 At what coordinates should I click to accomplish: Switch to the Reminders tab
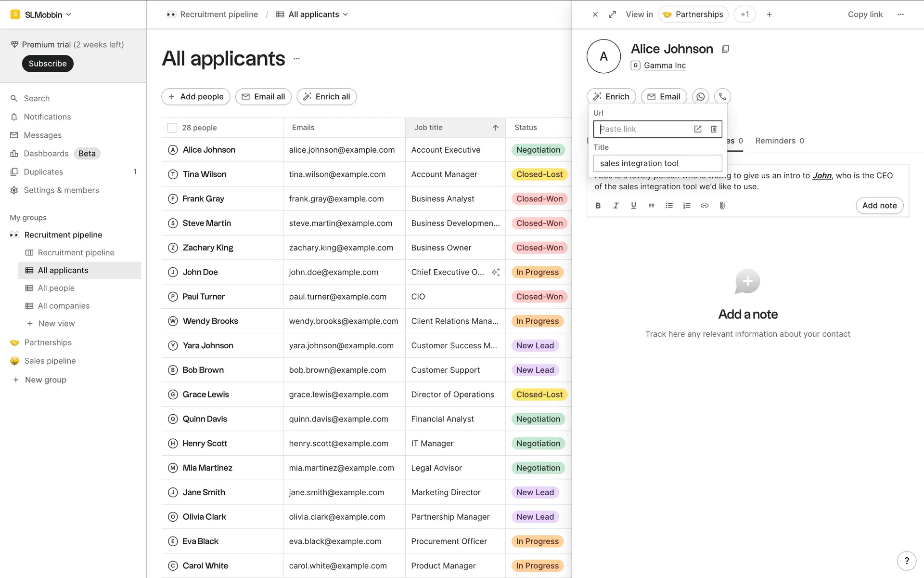pos(779,141)
